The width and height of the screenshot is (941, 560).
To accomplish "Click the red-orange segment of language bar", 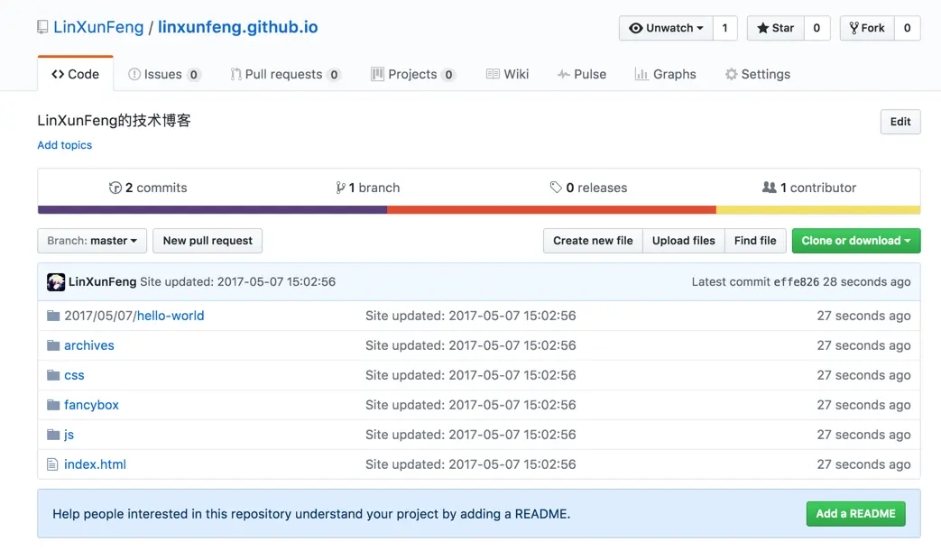I will [551, 210].
